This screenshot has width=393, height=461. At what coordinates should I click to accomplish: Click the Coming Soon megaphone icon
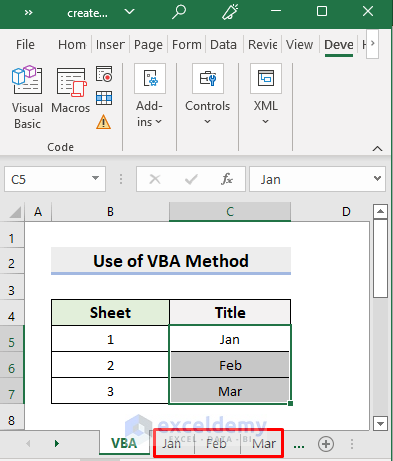click(230, 12)
